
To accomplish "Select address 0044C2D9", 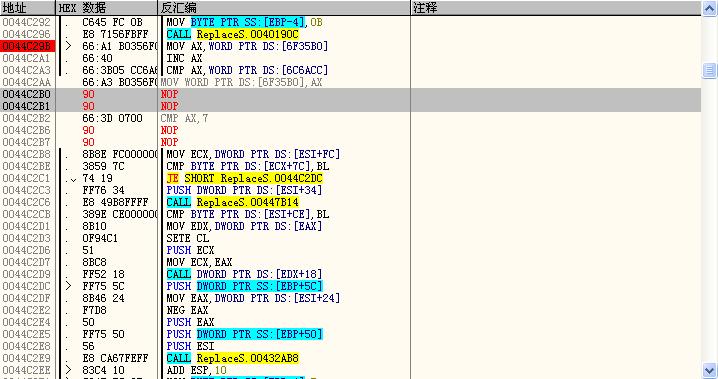I will coord(27,274).
